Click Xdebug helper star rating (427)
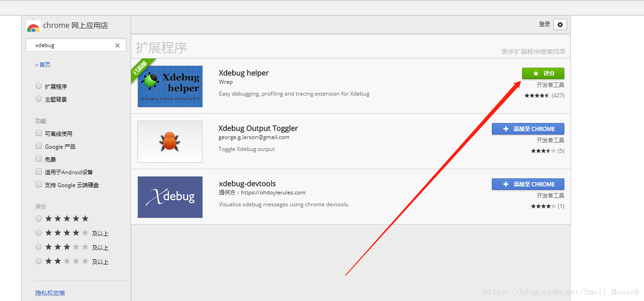 tap(544, 96)
